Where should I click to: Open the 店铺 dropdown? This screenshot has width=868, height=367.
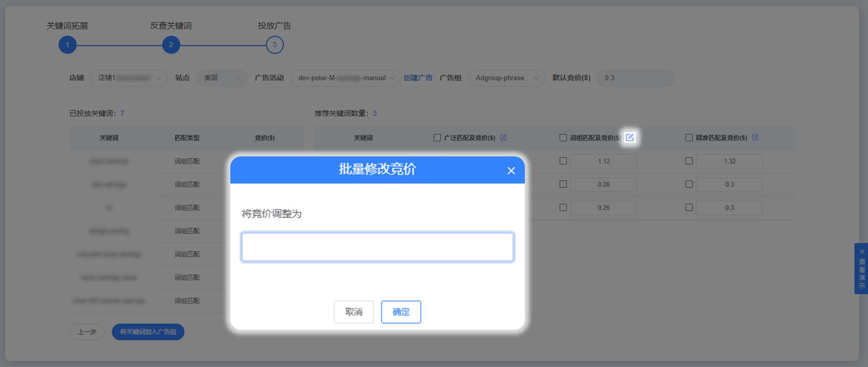pos(129,78)
